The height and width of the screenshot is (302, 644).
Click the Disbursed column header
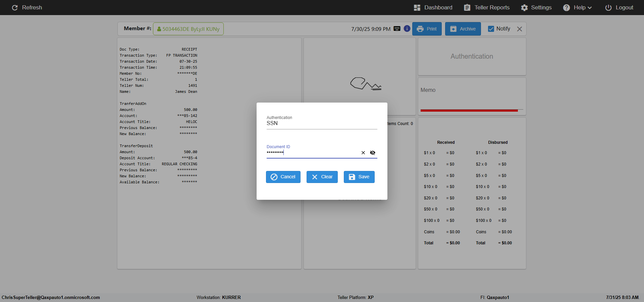tap(498, 142)
